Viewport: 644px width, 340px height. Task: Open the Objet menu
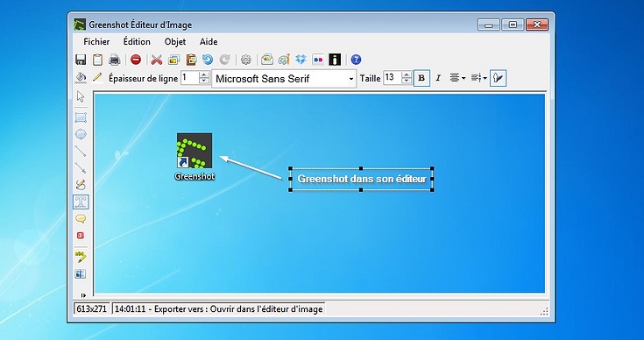click(x=175, y=42)
